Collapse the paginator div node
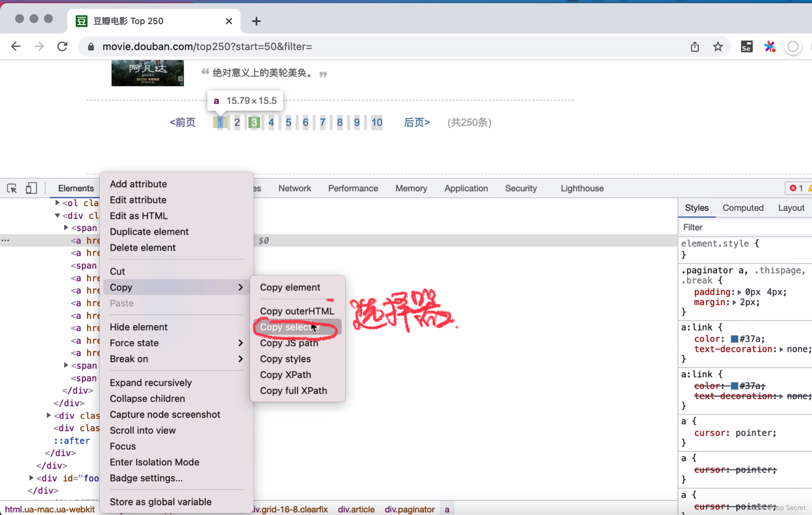Screen dimensions: 812x515 click(x=57, y=215)
